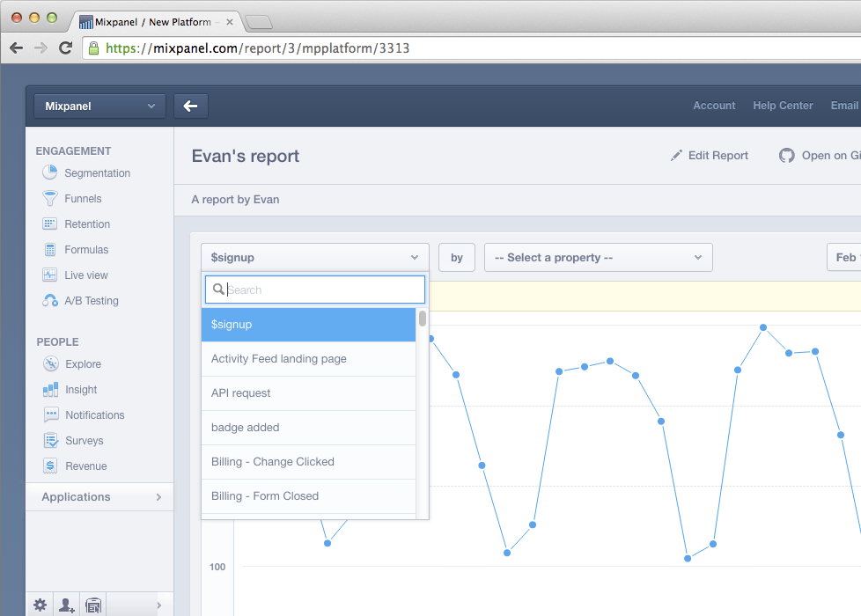The height and width of the screenshot is (616, 861).
Task: Click the Retention grid icon
Action: [49, 224]
